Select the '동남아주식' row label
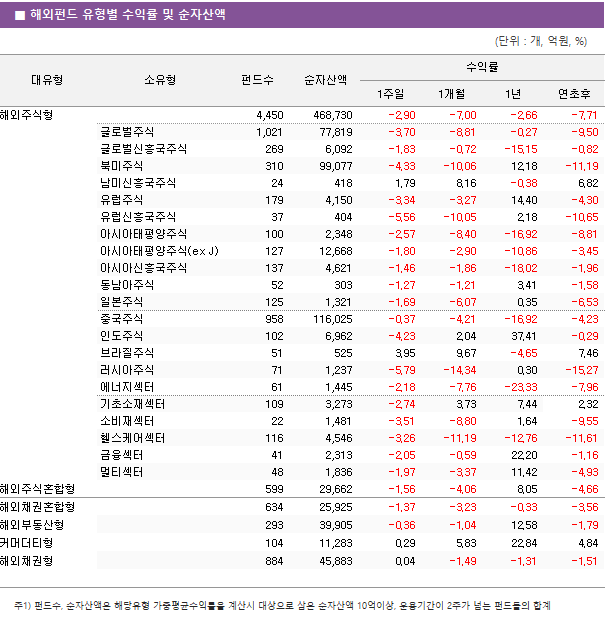 point(127,285)
